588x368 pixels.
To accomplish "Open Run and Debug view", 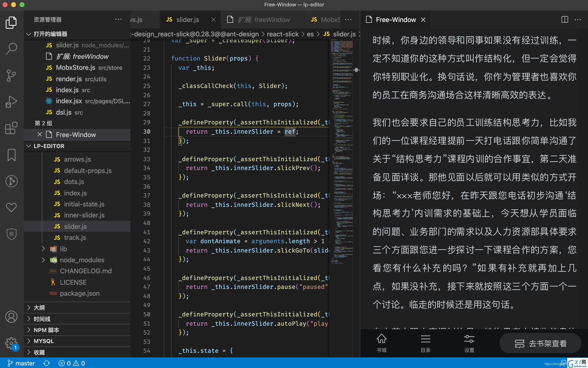I will coord(11,102).
